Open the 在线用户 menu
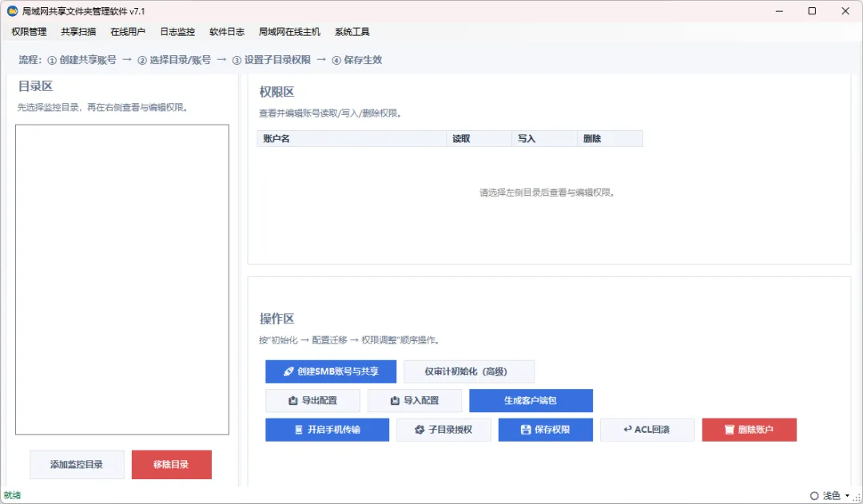This screenshot has height=504, width=863. (128, 32)
